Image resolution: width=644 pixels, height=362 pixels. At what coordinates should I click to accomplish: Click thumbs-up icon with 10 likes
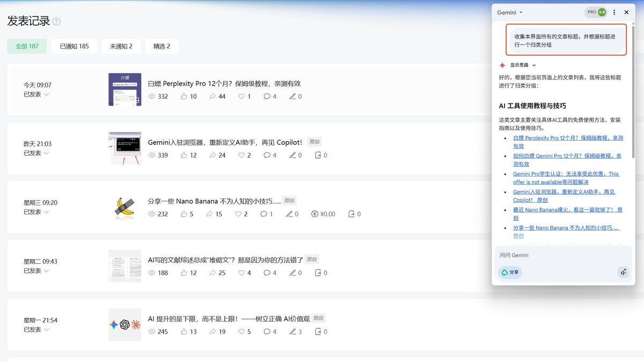(184, 97)
